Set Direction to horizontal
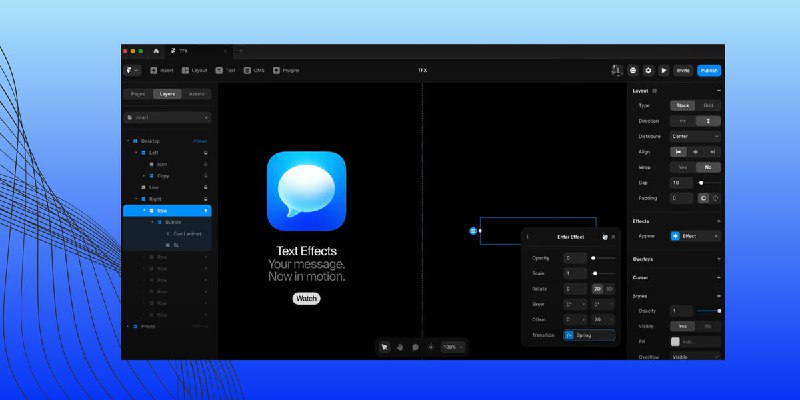 tap(683, 121)
